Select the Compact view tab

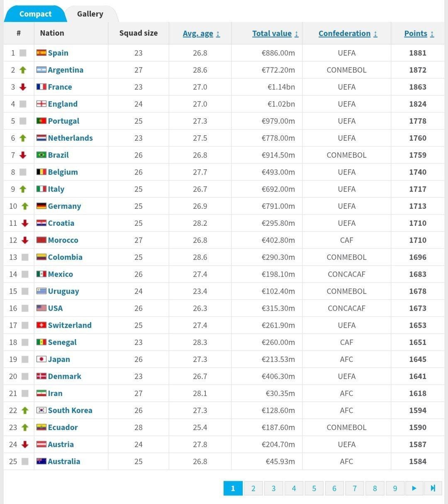pos(35,14)
